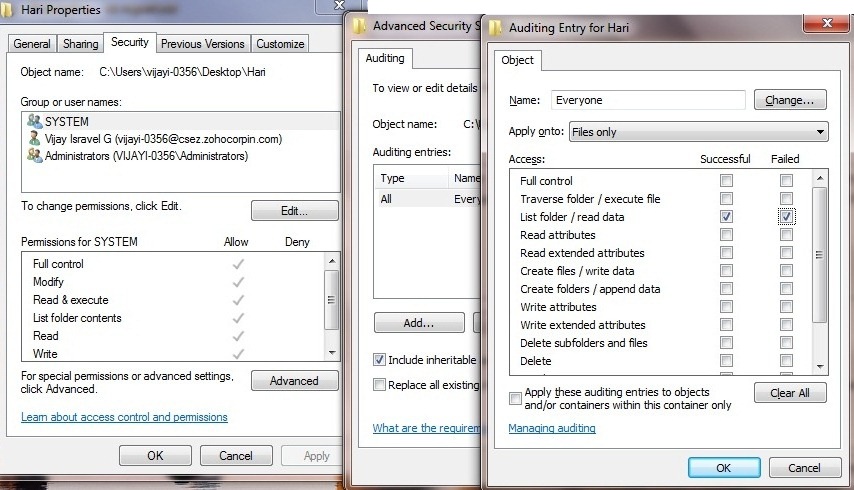The width and height of the screenshot is (854, 490).
Task: Click Cancel in Auditing Entry dialog
Action: [x=804, y=468]
